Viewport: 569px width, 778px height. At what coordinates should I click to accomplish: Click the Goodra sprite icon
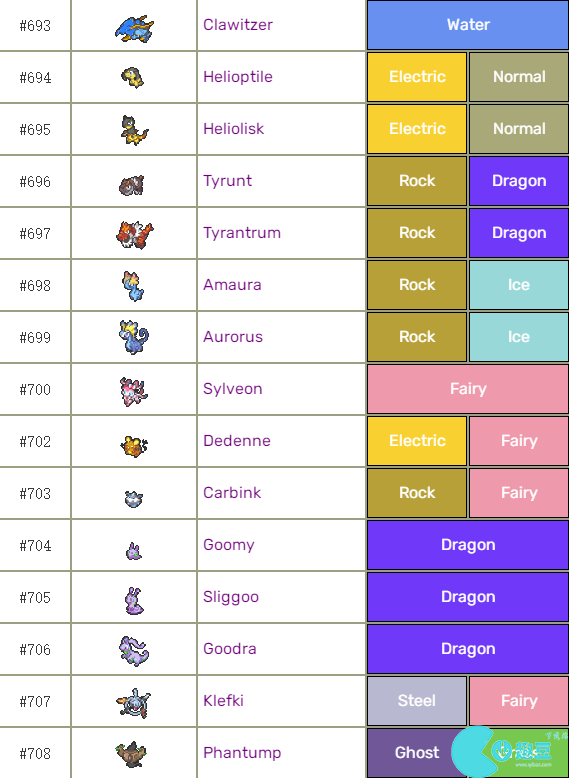pos(133,651)
